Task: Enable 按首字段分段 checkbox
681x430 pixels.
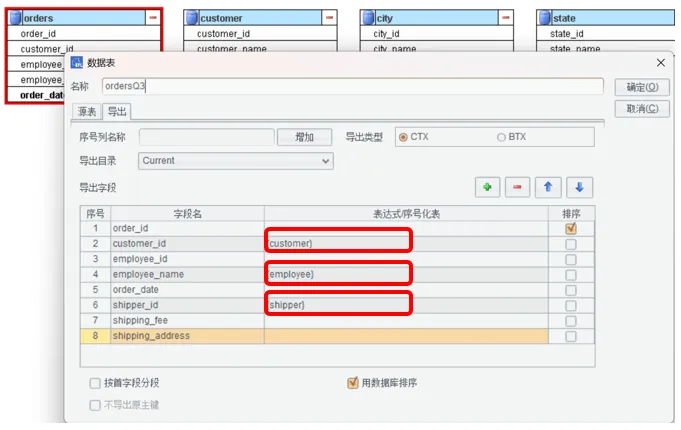Action: (95, 383)
